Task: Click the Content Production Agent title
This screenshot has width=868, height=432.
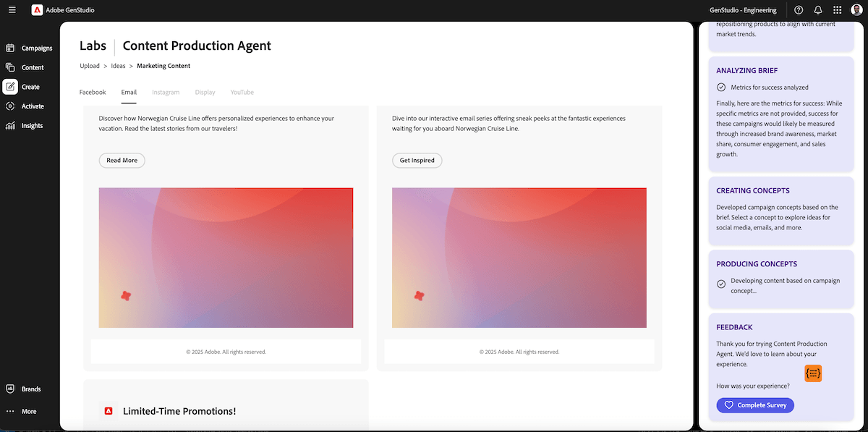Action: coord(197,46)
